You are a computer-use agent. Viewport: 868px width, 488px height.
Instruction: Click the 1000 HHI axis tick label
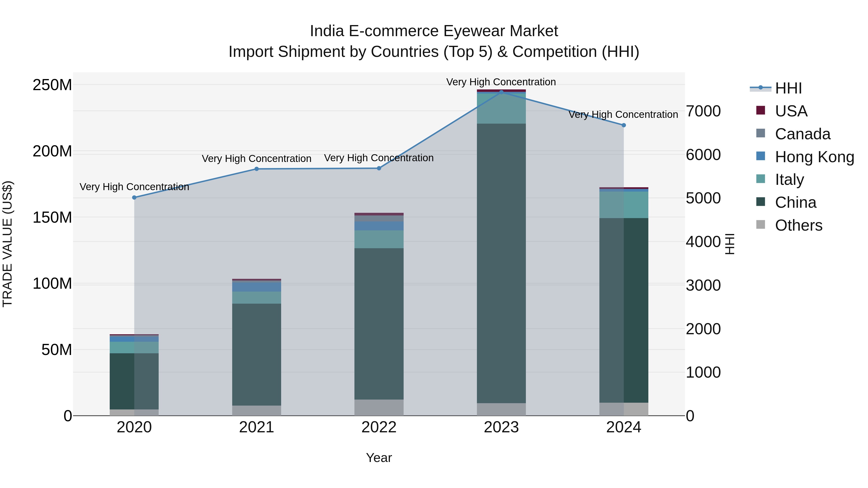pos(703,373)
